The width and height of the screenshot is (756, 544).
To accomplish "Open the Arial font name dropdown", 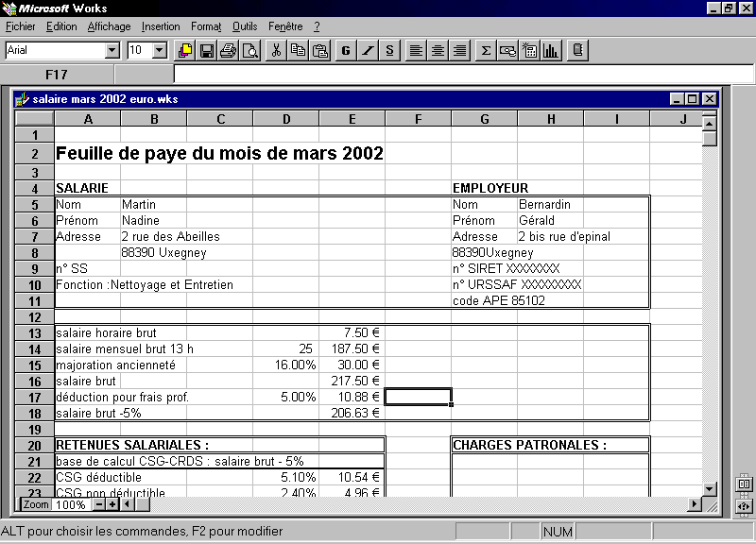I will pyautogui.click(x=112, y=51).
